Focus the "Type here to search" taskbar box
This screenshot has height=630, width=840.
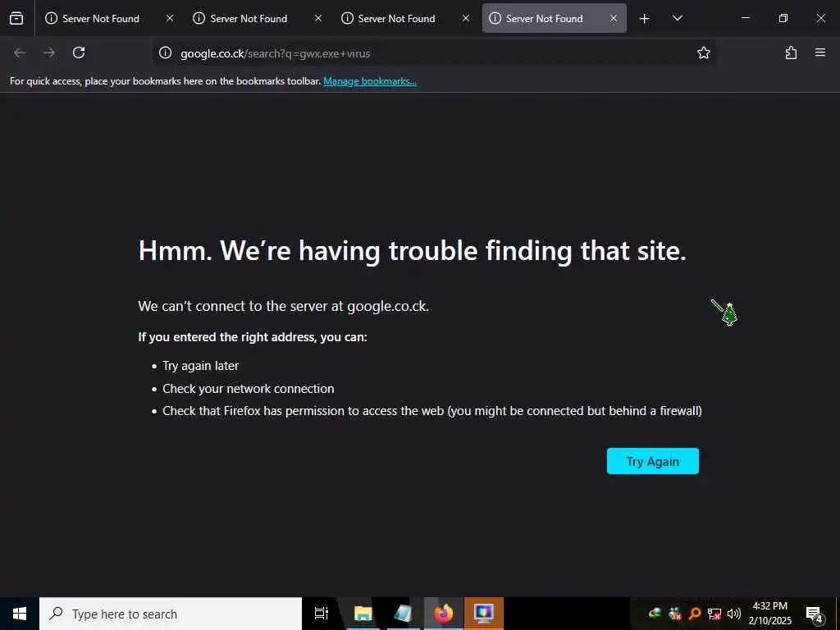coord(171,614)
